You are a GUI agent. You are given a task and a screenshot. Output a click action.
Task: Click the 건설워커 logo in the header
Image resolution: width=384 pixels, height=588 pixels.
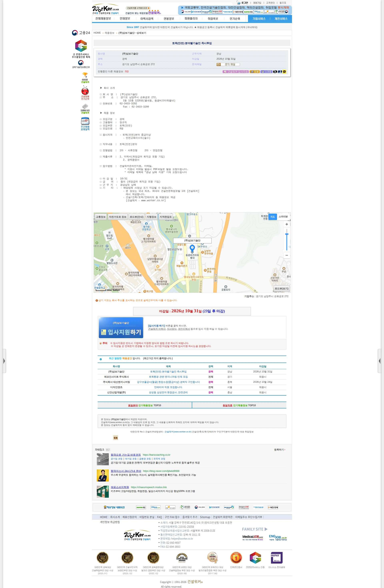[105, 9]
